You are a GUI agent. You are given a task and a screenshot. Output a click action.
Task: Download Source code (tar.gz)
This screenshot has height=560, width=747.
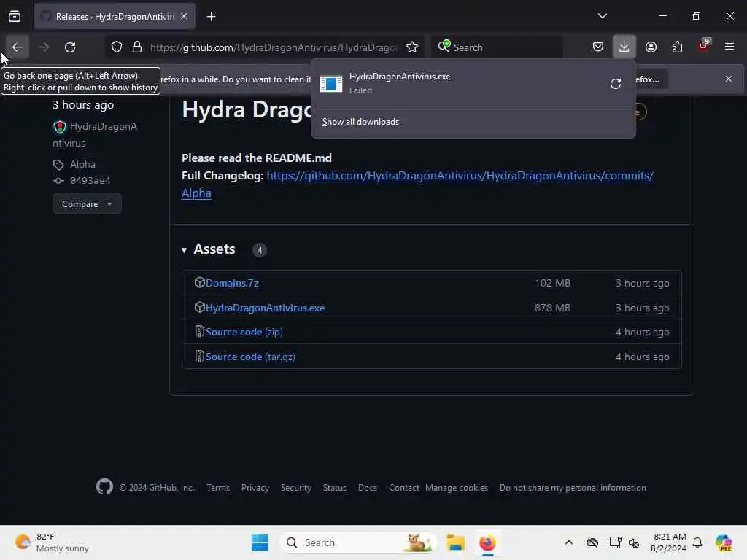(250, 357)
